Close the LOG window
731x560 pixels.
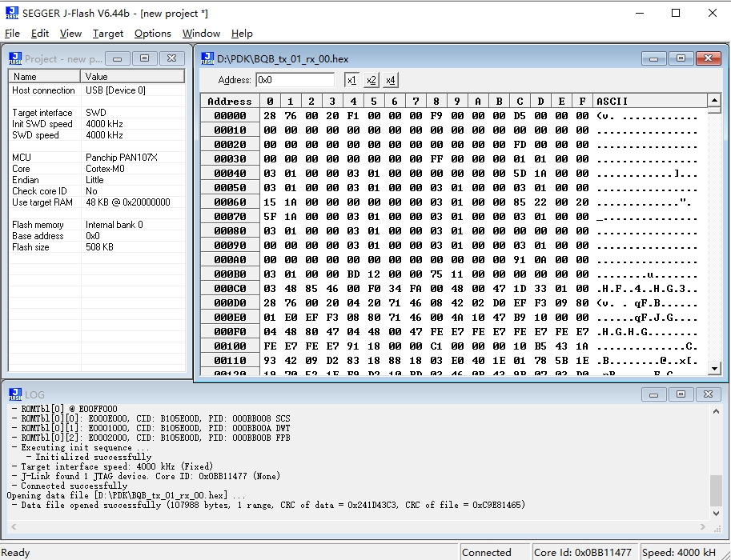[708, 394]
